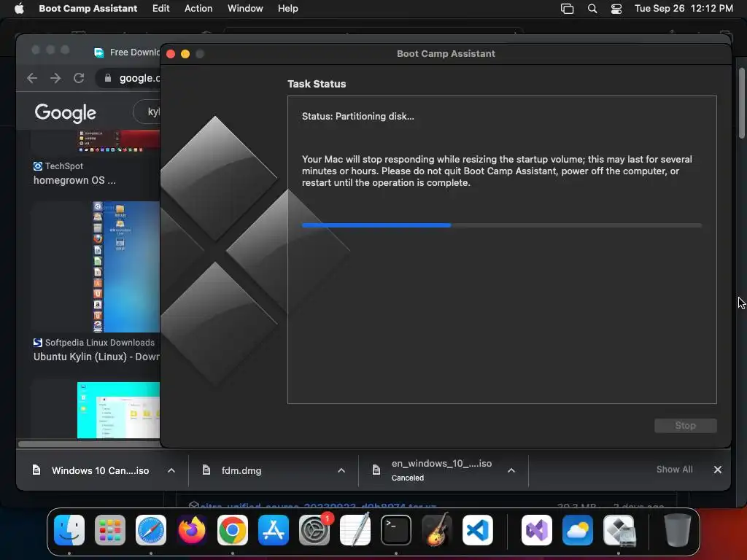Image resolution: width=747 pixels, height=560 pixels.
Task: Open the Help menu
Action: point(287,8)
